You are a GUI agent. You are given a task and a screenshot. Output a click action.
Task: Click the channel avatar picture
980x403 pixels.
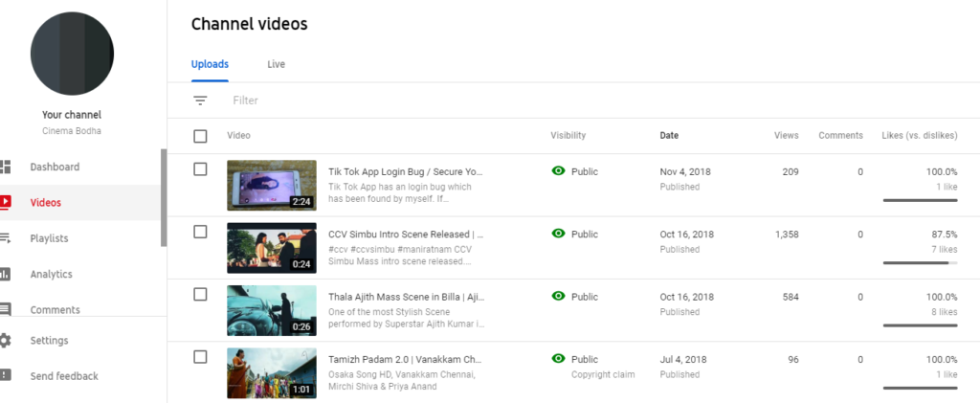[73, 54]
